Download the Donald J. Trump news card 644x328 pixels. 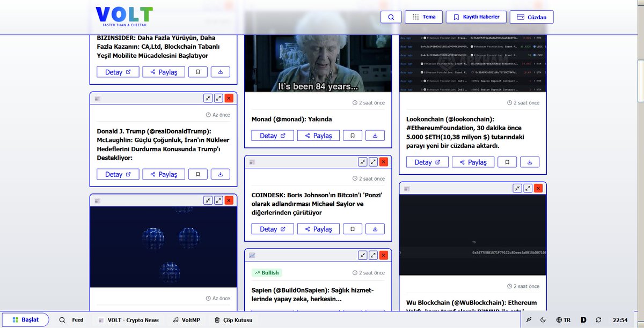pyautogui.click(x=221, y=174)
